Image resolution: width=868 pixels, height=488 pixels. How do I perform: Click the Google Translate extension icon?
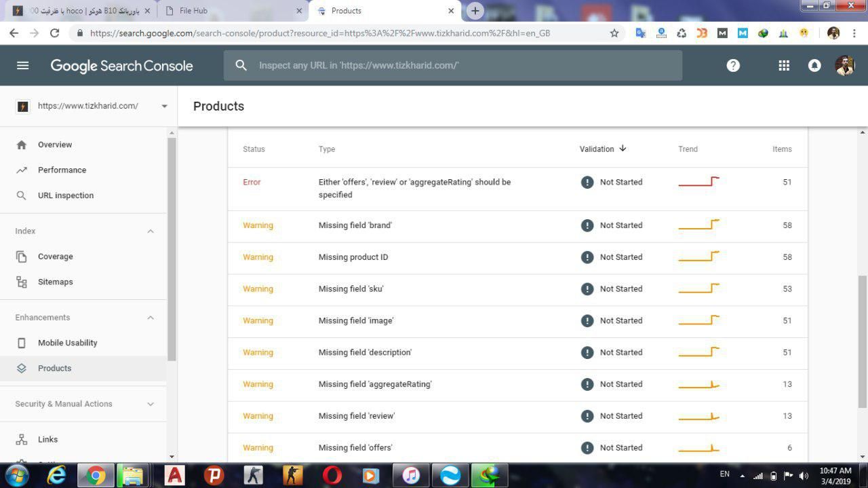[640, 33]
